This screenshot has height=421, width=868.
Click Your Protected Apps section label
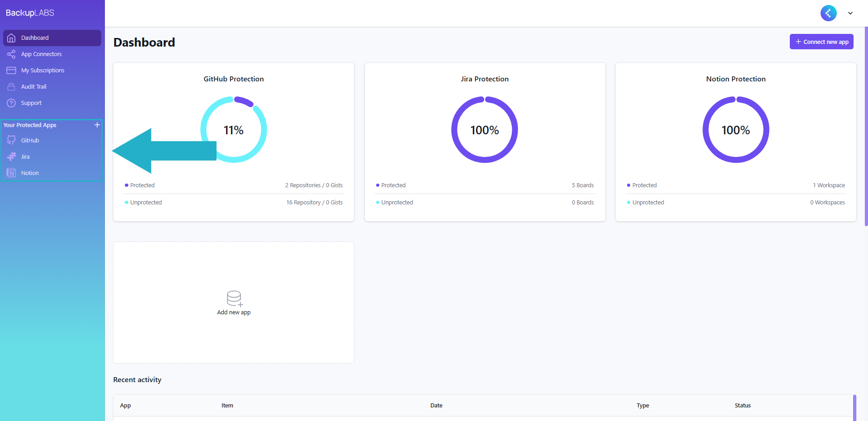click(x=30, y=125)
